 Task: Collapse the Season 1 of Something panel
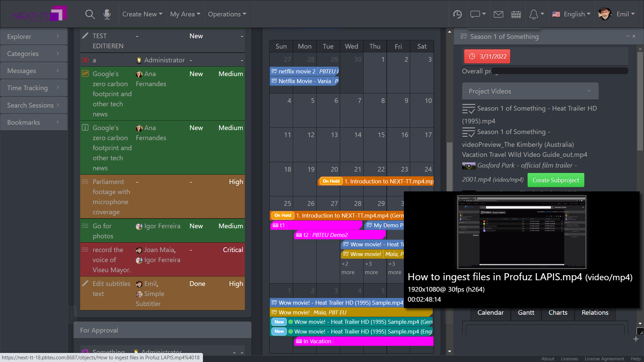(x=628, y=36)
